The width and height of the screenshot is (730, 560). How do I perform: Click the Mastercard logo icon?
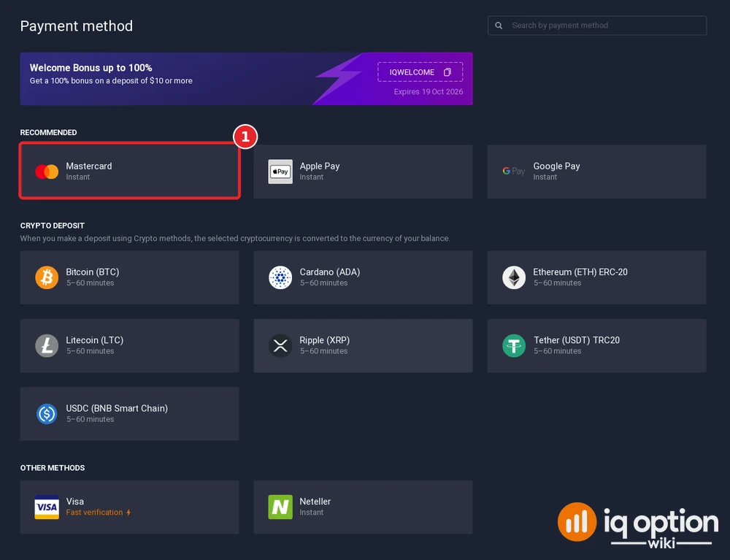(x=47, y=172)
